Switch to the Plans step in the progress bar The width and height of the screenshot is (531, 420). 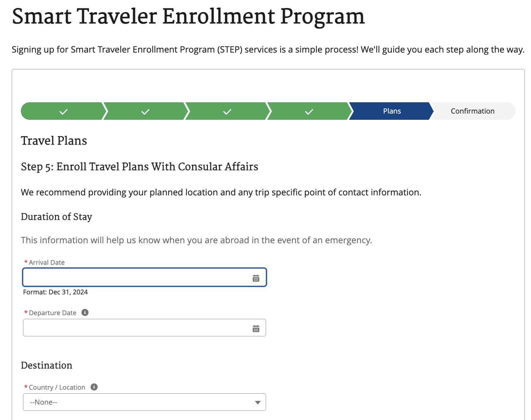coord(391,111)
